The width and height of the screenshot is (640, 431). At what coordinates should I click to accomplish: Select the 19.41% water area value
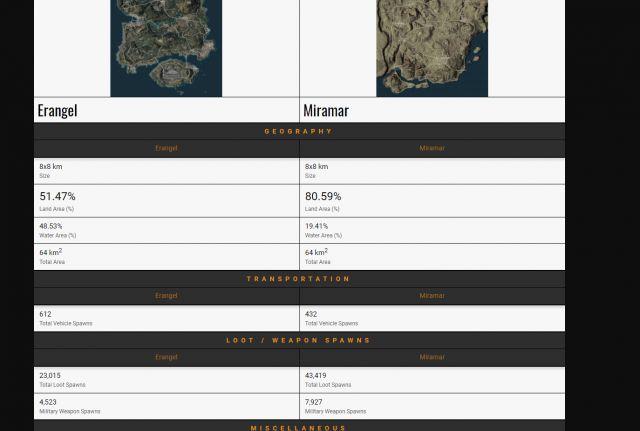(x=316, y=226)
